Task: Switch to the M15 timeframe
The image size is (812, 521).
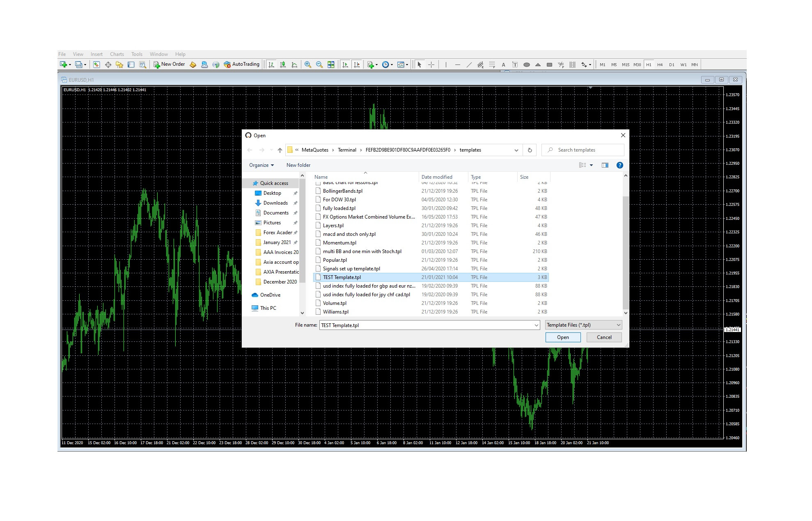Action: (625, 65)
